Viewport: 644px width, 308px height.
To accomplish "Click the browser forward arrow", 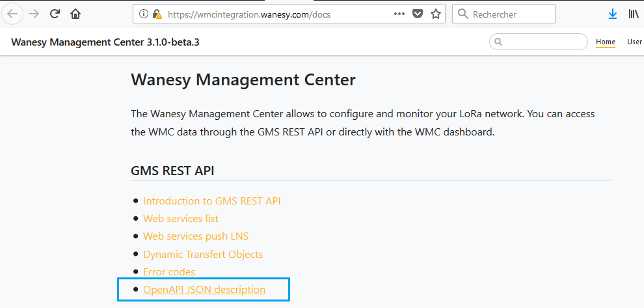I will click(34, 14).
